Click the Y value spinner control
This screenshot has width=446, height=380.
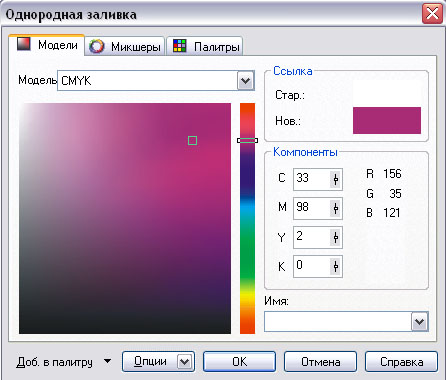coord(336,237)
